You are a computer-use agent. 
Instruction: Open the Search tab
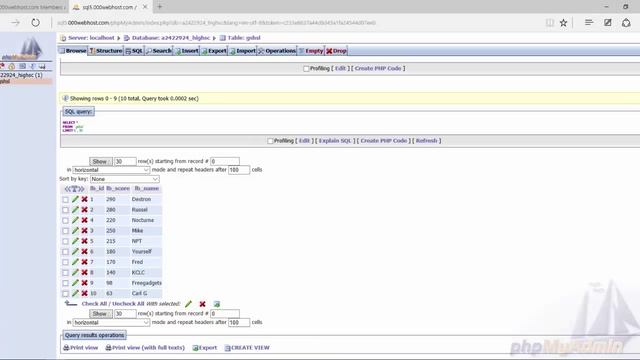(159, 51)
